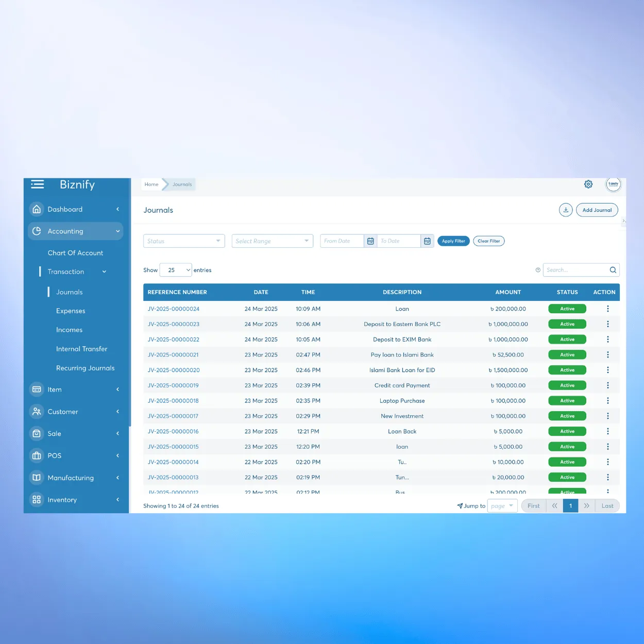Click the hamburger menu icon beside Biznify

click(38, 184)
